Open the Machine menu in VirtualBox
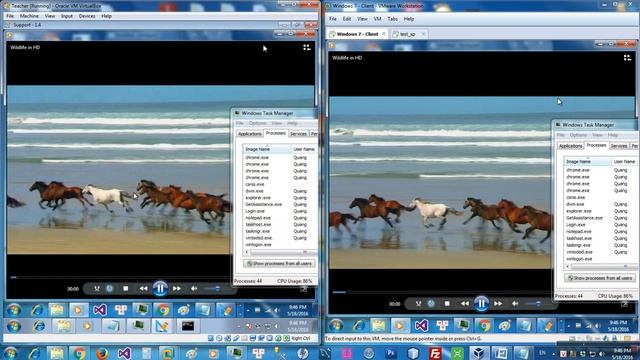 (x=29, y=16)
